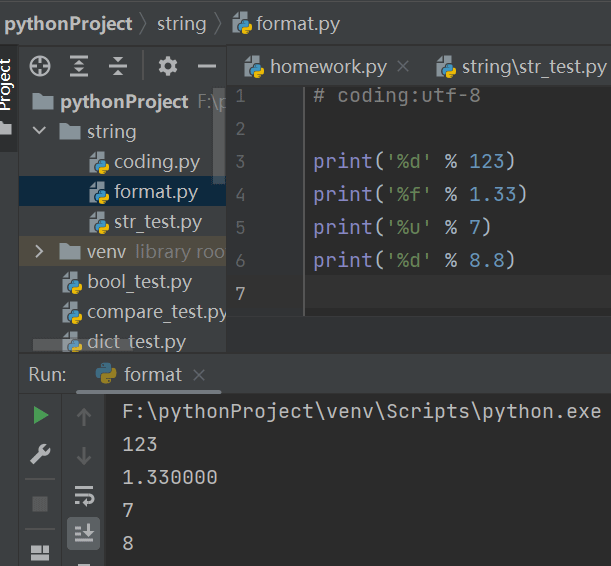Screen dimensions: 611x566
Task: Hide the Project panel with the minus icon
Action: click(207, 67)
